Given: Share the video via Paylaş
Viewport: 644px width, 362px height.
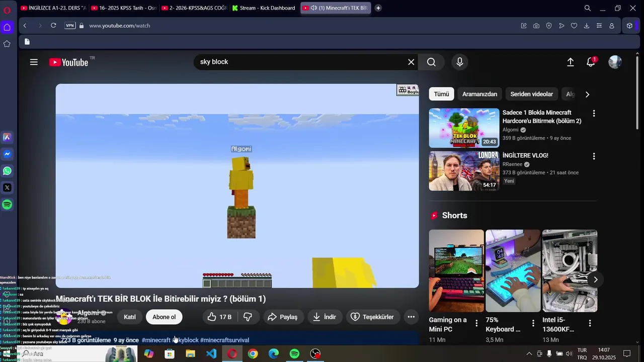Looking at the screenshot, I should tap(283, 317).
